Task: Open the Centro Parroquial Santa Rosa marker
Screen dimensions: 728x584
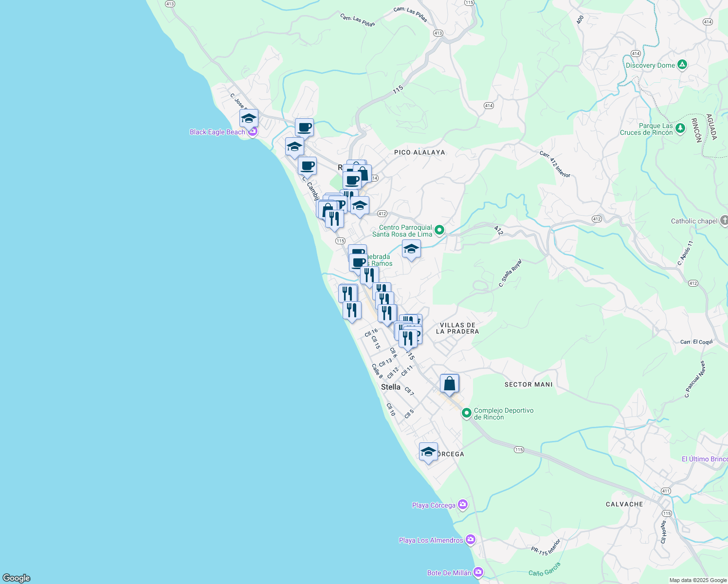Action: click(439, 230)
